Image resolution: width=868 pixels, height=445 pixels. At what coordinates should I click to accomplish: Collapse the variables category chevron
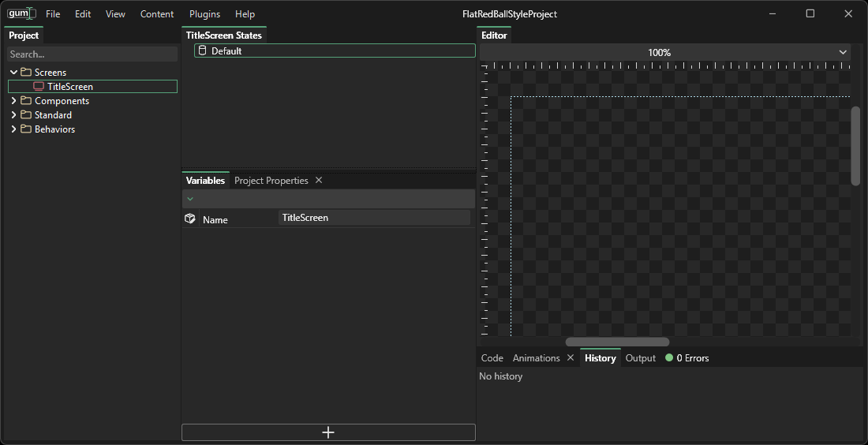tap(190, 199)
